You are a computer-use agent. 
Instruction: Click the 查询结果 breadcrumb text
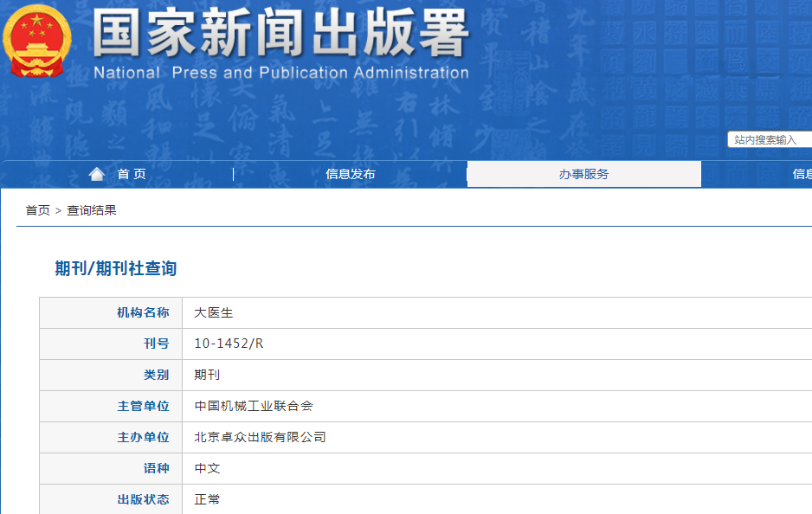(x=92, y=210)
